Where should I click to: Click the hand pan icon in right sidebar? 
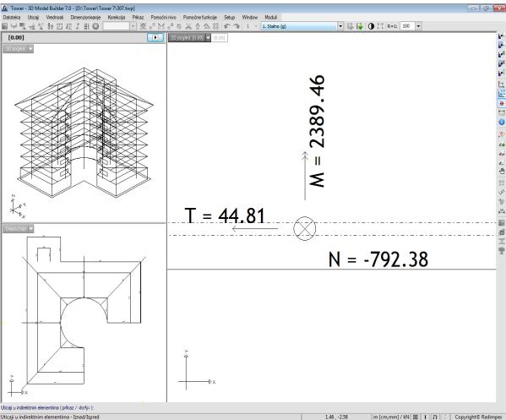click(x=502, y=171)
